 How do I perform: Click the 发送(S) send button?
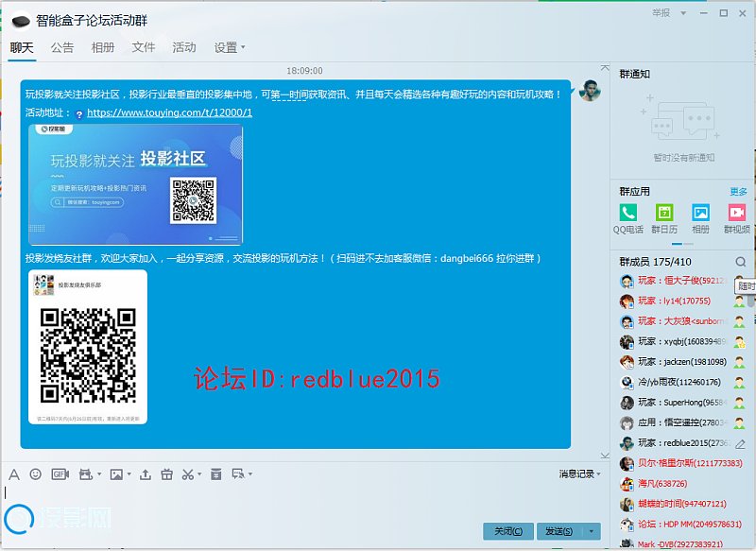pos(559,531)
